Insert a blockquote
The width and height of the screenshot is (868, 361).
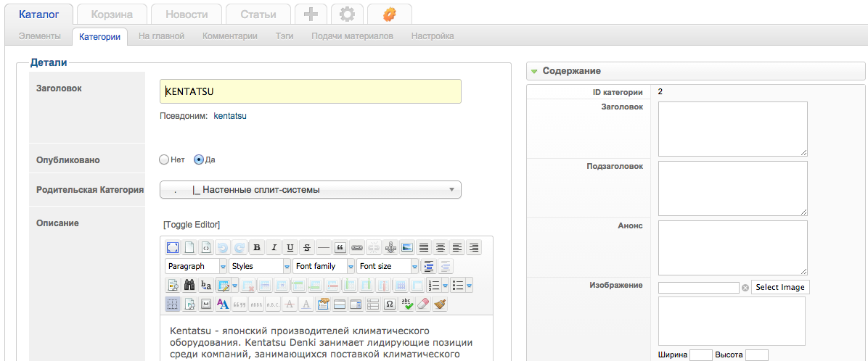pos(340,247)
